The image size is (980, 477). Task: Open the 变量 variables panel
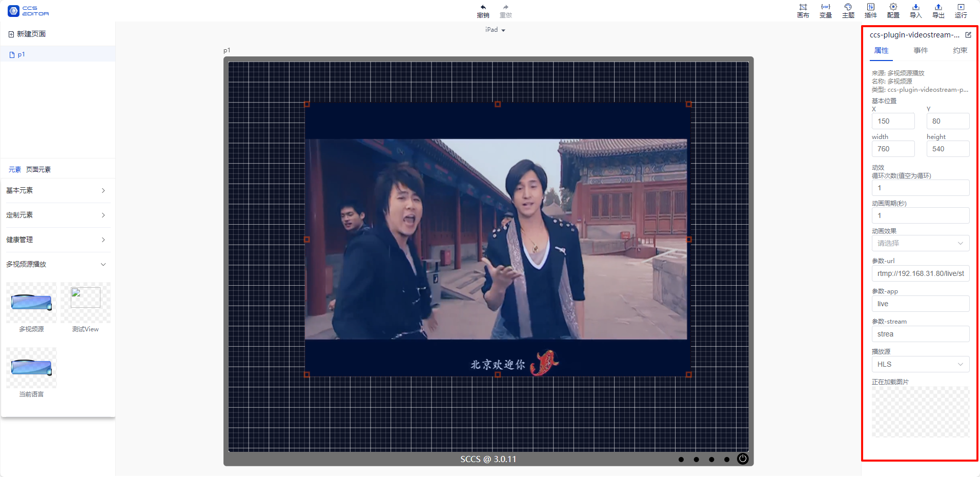coord(825,11)
